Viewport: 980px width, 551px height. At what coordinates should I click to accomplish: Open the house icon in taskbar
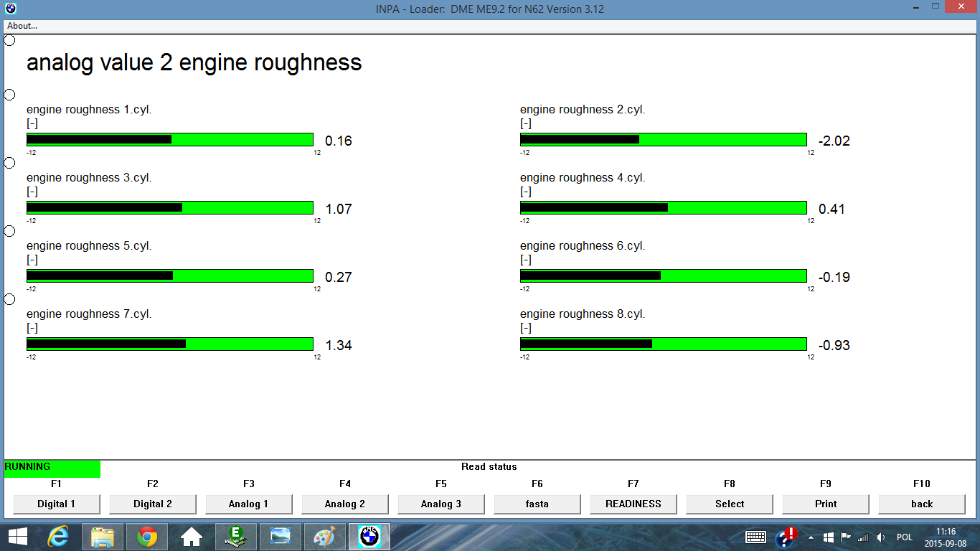(192, 536)
